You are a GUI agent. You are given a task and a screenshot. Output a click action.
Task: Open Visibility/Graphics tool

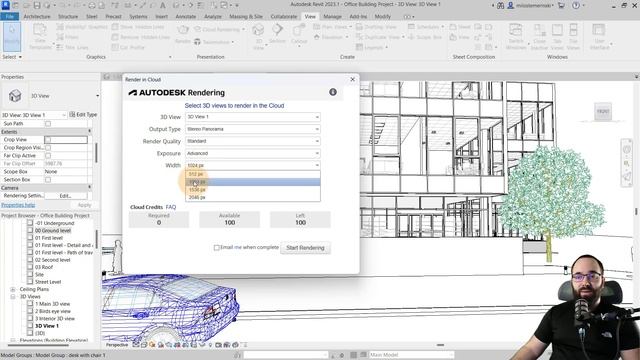(82, 27)
